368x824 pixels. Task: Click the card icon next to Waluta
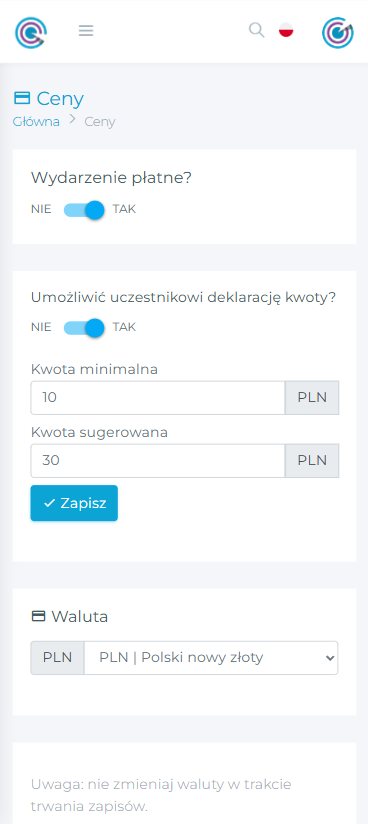pyautogui.click(x=38, y=616)
